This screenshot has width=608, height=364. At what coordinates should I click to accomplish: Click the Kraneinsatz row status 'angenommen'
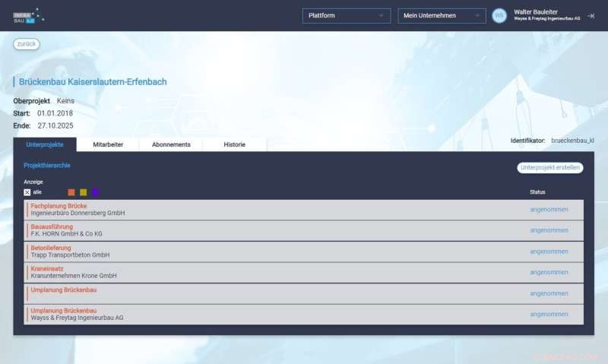pyautogui.click(x=549, y=272)
